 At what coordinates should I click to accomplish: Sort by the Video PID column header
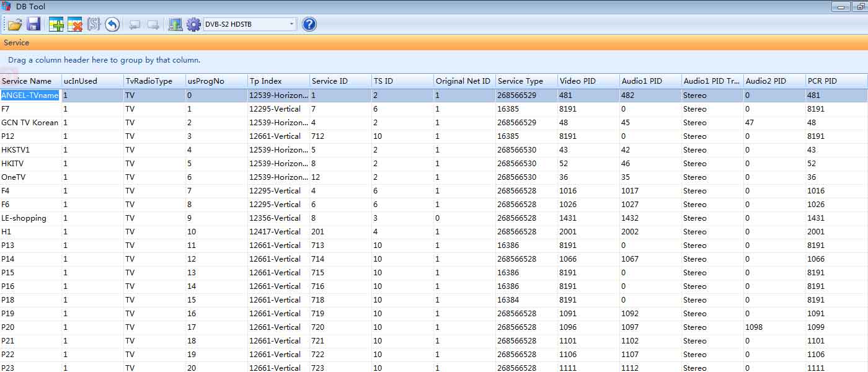pyautogui.click(x=577, y=81)
